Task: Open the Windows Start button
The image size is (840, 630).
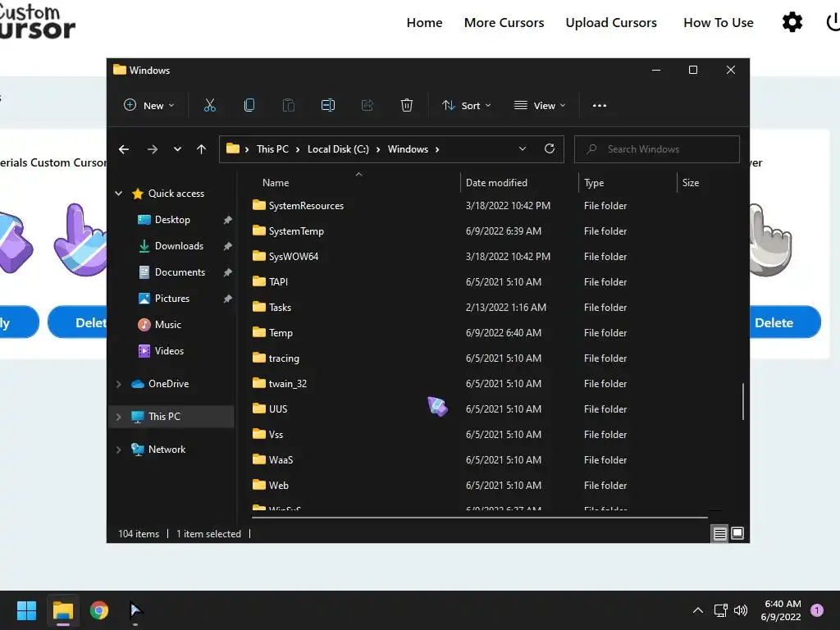Action: tap(26, 610)
